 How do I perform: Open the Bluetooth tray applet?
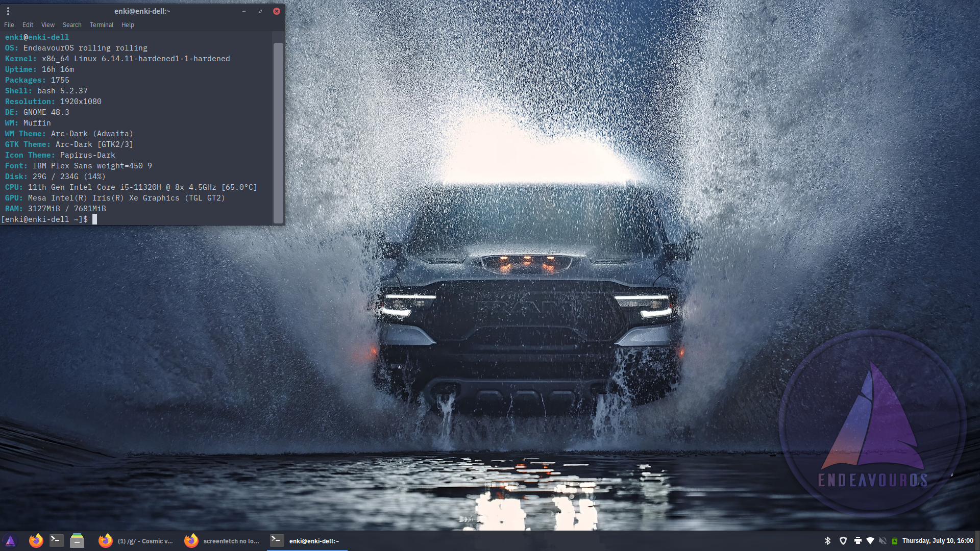(x=828, y=541)
